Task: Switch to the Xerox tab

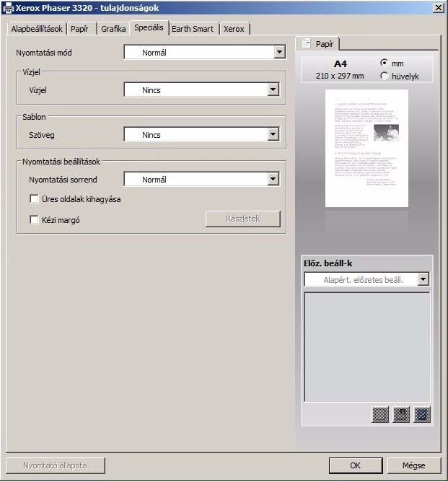Action: [234, 29]
